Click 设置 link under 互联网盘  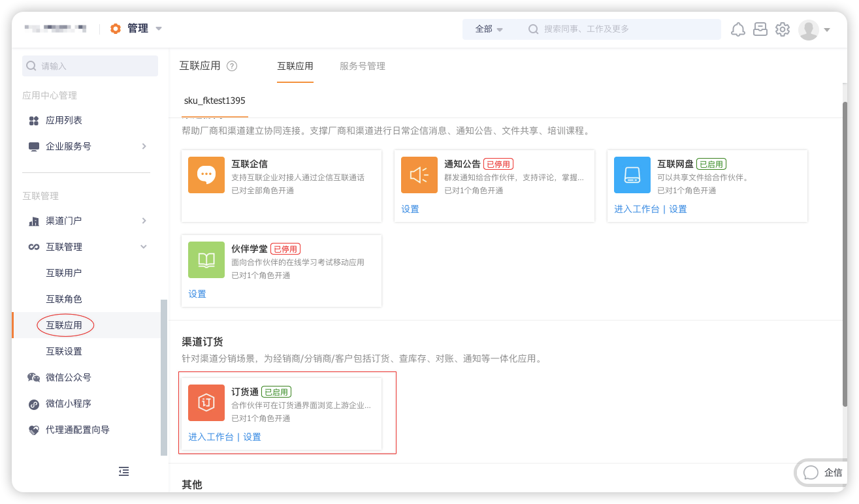678,209
